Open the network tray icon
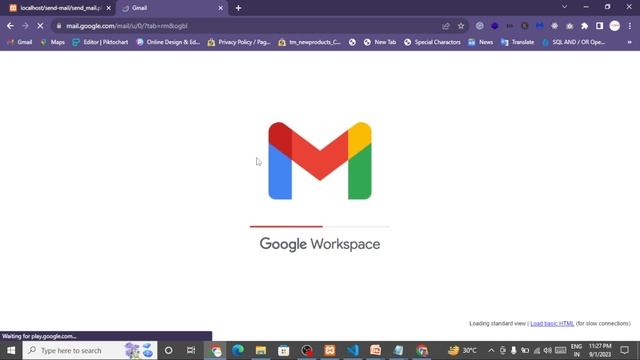 (x=536, y=350)
